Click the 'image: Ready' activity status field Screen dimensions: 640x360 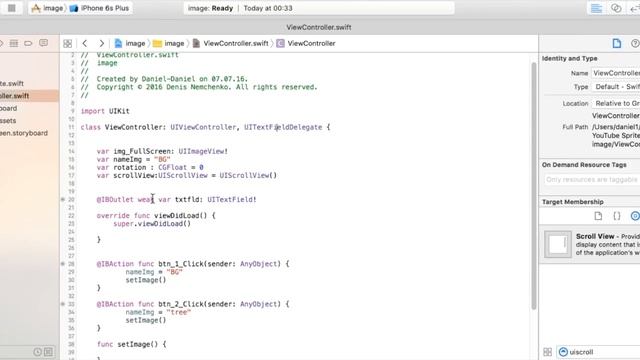tap(318, 8)
